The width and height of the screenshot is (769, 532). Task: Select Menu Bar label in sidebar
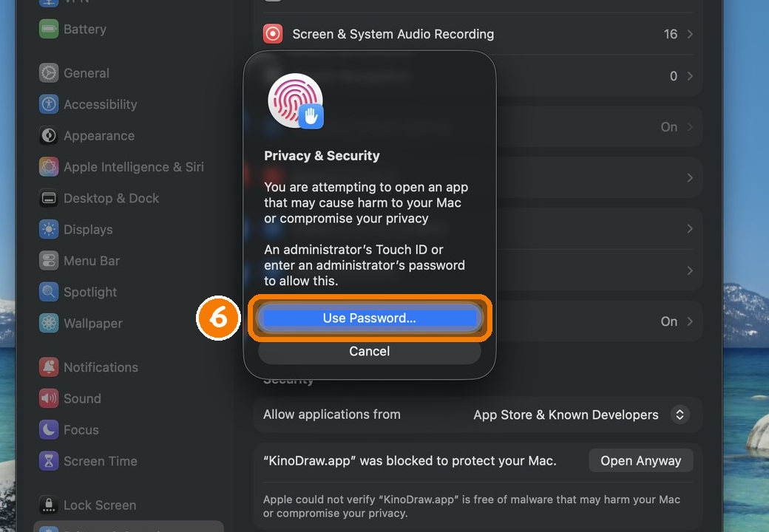coord(92,261)
